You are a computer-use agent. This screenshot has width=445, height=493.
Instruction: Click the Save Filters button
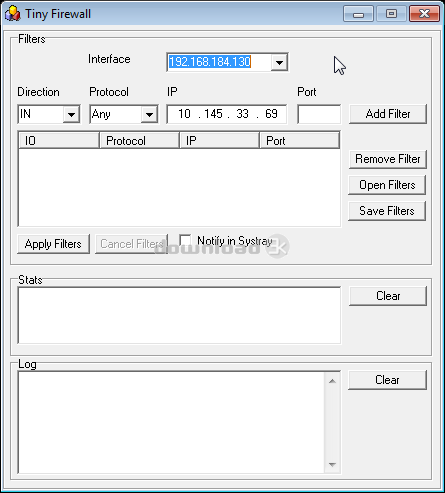(387, 211)
